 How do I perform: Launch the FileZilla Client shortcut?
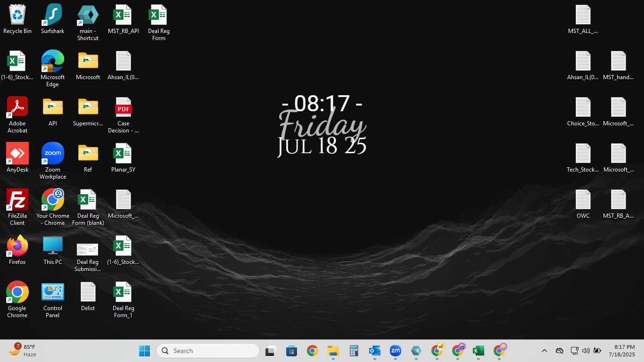[x=17, y=207]
